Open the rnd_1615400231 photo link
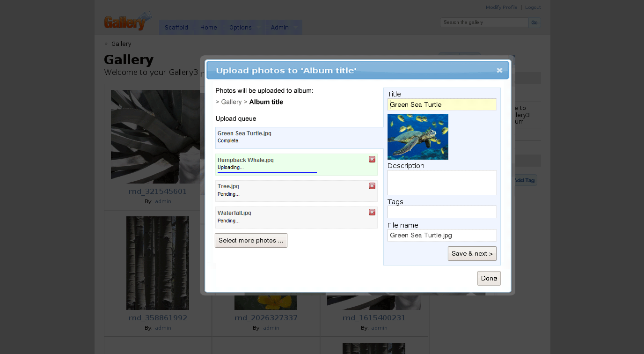 click(x=374, y=318)
